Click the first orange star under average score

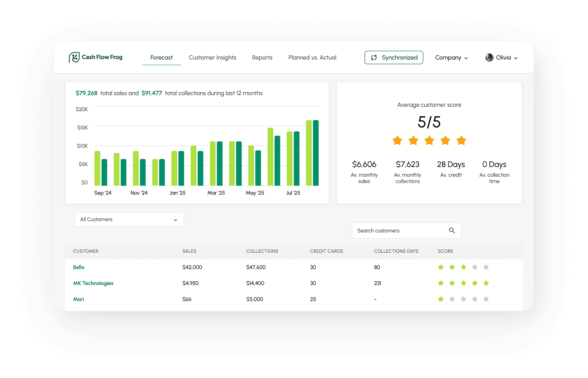tap(397, 141)
